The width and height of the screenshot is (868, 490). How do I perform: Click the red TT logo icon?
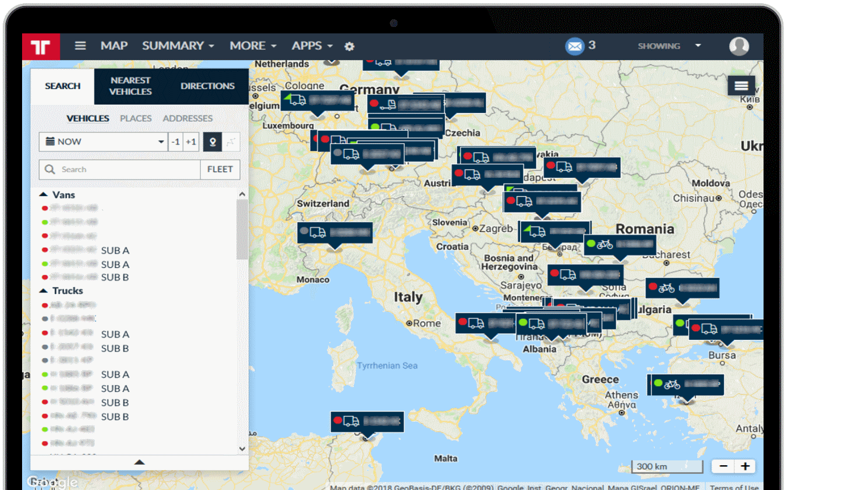pyautogui.click(x=41, y=46)
